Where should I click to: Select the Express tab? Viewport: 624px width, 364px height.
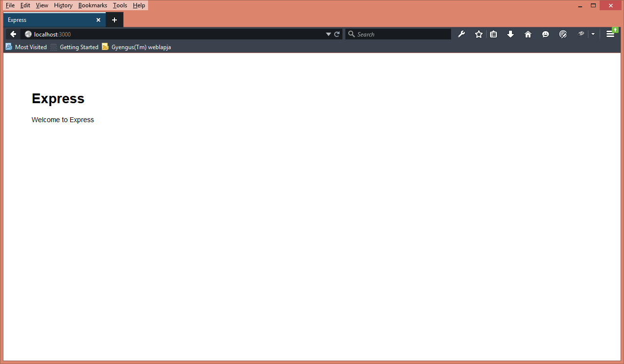tap(49, 20)
